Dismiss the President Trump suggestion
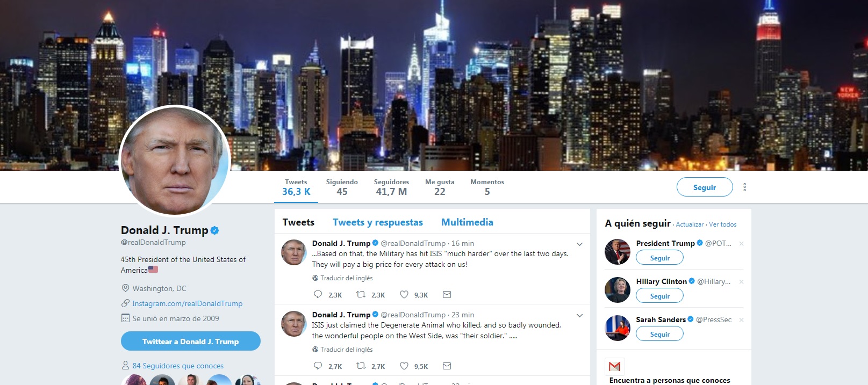The image size is (868, 385). pos(741,244)
